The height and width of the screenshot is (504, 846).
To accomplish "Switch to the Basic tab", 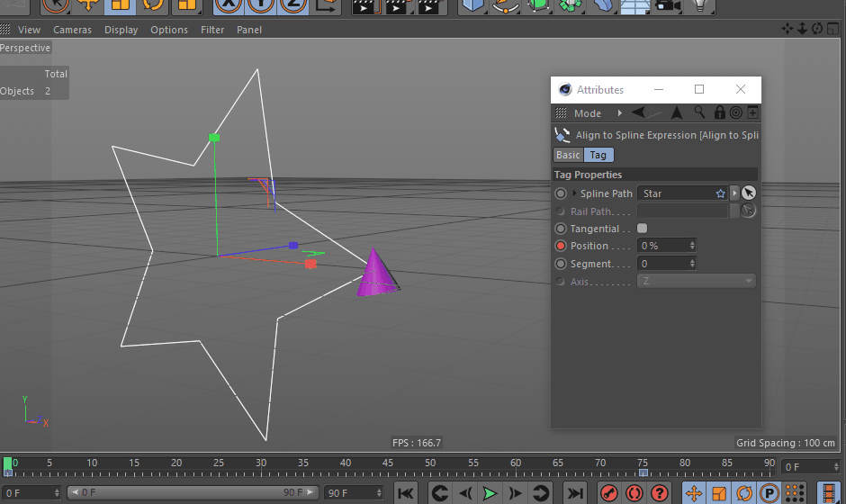I will (x=568, y=155).
